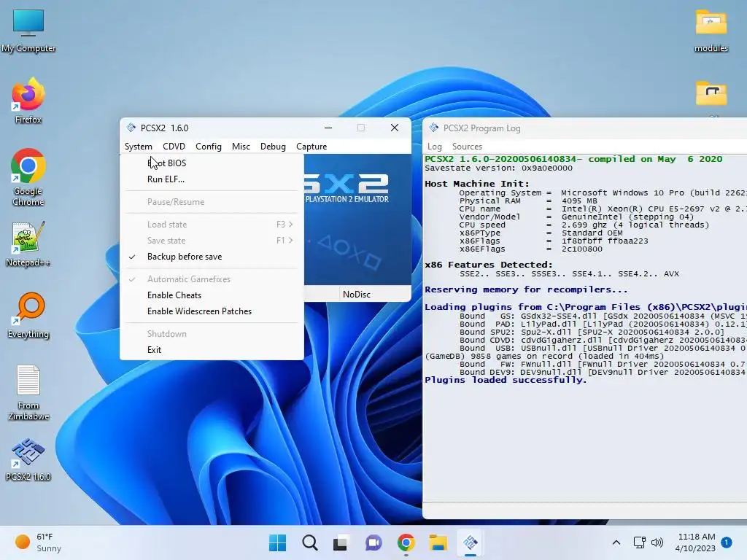The image size is (747, 560).
Task: Click "Plugins loaded successfully." log line
Action: tap(506, 380)
